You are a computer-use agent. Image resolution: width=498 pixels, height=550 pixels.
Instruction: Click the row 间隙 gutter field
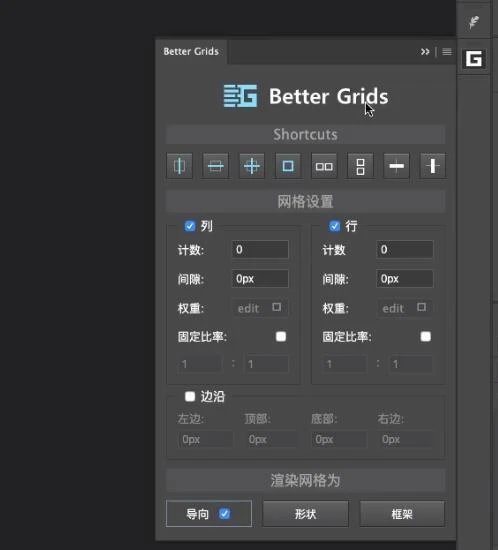[405, 279]
